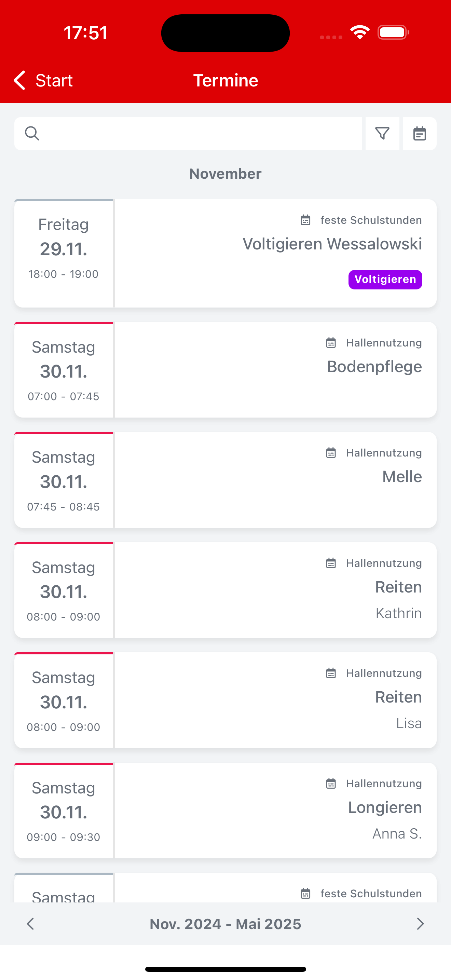Viewport: 451px width, 980px height.
Task: Open the Voltigieren Wessalowski appointment
Action: (x=225, y=253)
